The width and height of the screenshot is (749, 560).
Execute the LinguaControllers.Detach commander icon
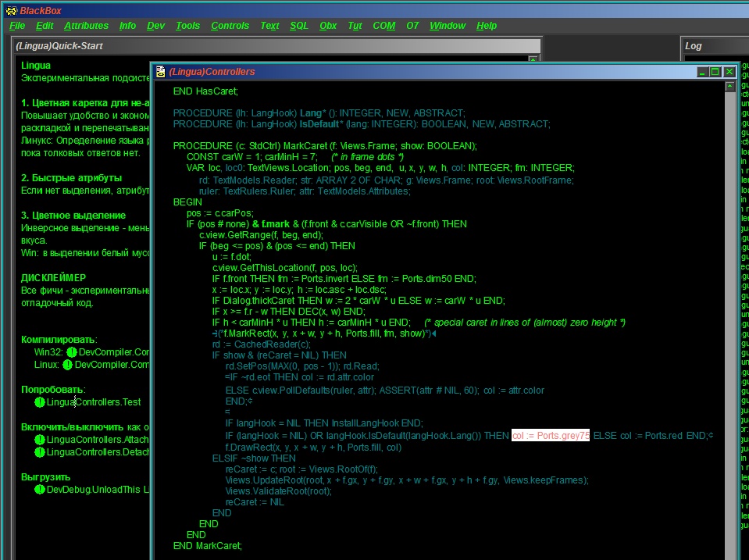(39, 452)
